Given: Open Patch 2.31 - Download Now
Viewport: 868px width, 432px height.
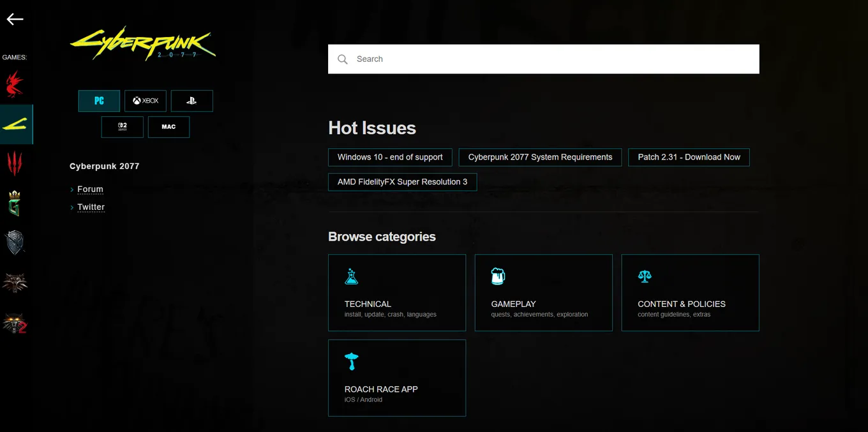Looking at the screenshot, I should point(689,157).
